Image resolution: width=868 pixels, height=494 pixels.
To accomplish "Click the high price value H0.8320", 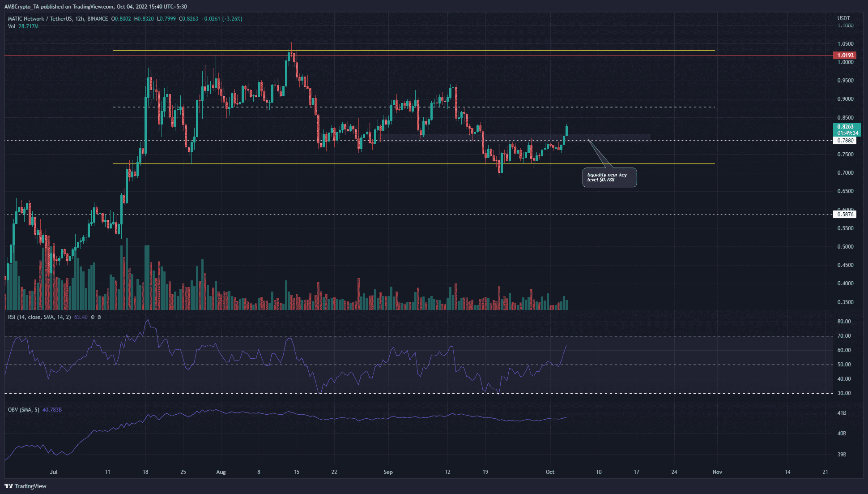I will (144, 19).
